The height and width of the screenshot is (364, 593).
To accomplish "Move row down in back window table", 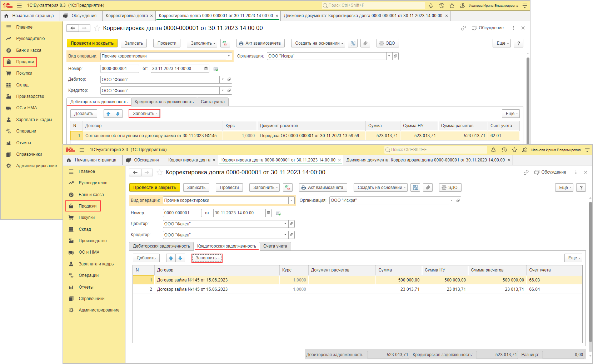I will click(x=118, y=114).
